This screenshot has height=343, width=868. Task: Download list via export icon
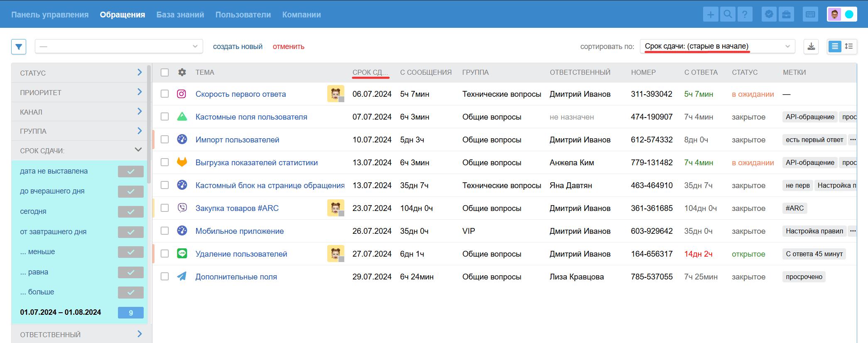click(x=811, y=47)
